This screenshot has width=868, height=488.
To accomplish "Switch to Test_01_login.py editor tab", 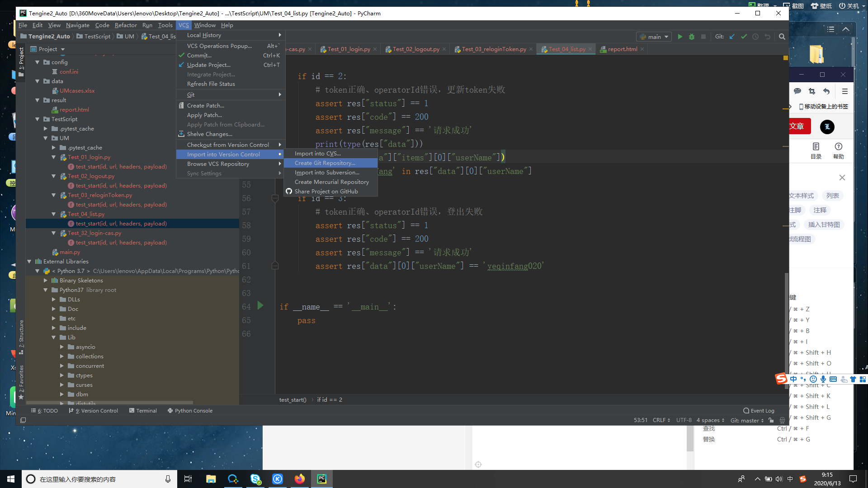I will 349,49.
